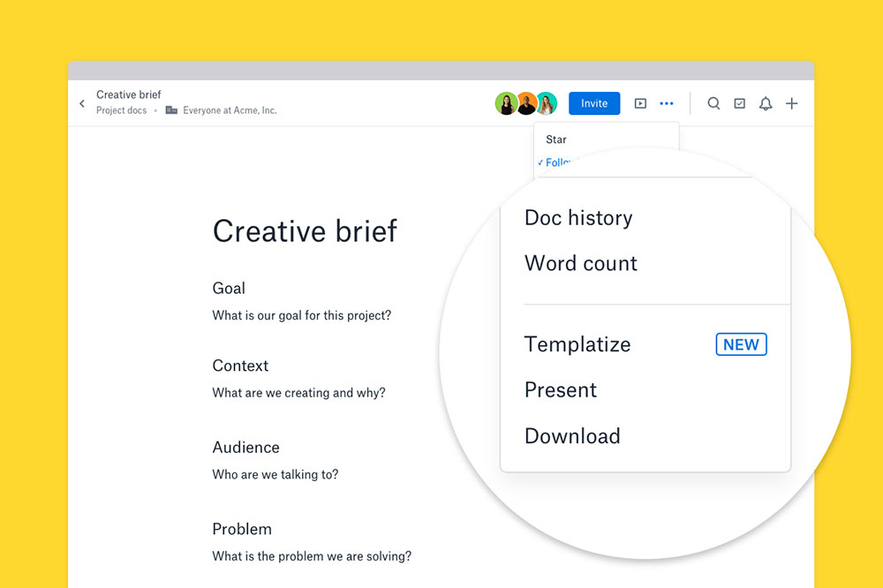
Task: Click the NEW badge next to Templatize
Action: pyautogui.click(x=741, y=344)
